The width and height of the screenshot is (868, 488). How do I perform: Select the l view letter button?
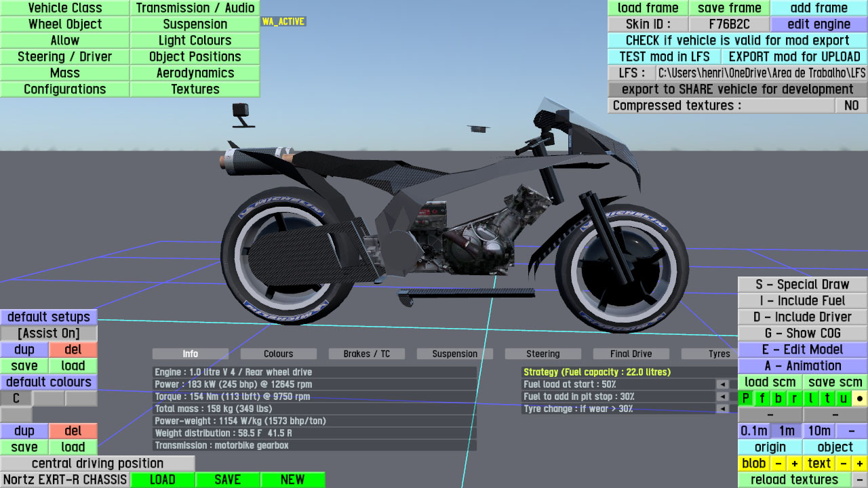pyautogui.click(x=811, y=399)
